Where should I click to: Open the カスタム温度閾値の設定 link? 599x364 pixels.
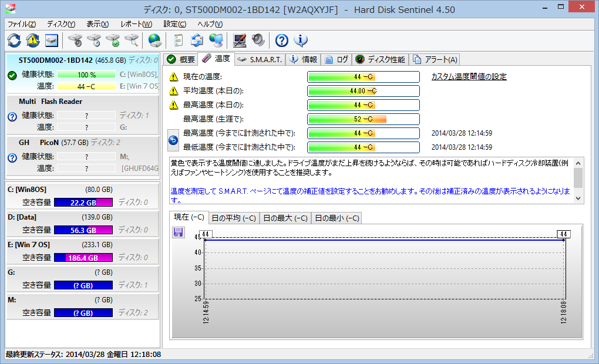tap(469, 77)
